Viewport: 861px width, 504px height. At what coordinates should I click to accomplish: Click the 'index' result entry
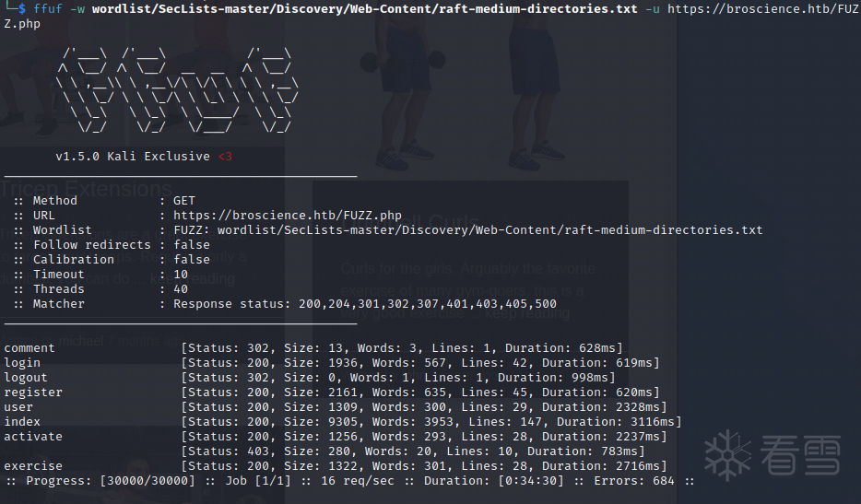tap(343, 422)
